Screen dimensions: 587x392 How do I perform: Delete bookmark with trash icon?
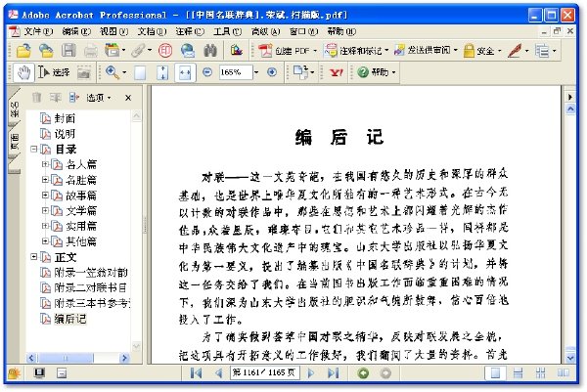(x=36, y=98)
